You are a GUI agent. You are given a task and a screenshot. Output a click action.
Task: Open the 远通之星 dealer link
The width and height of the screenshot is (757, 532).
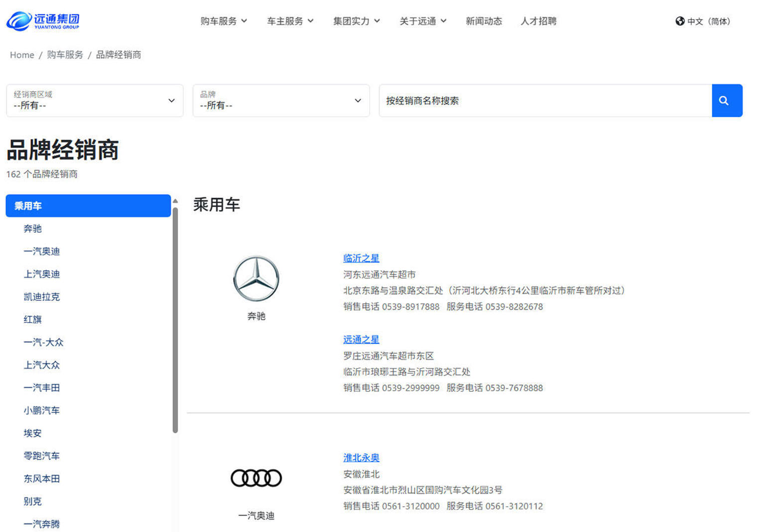click(x=361, y=339)
